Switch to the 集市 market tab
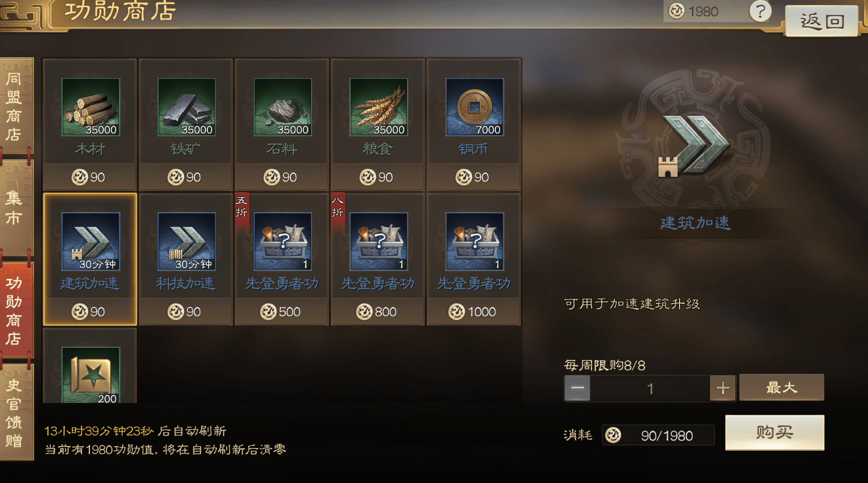 pos(16,208)
